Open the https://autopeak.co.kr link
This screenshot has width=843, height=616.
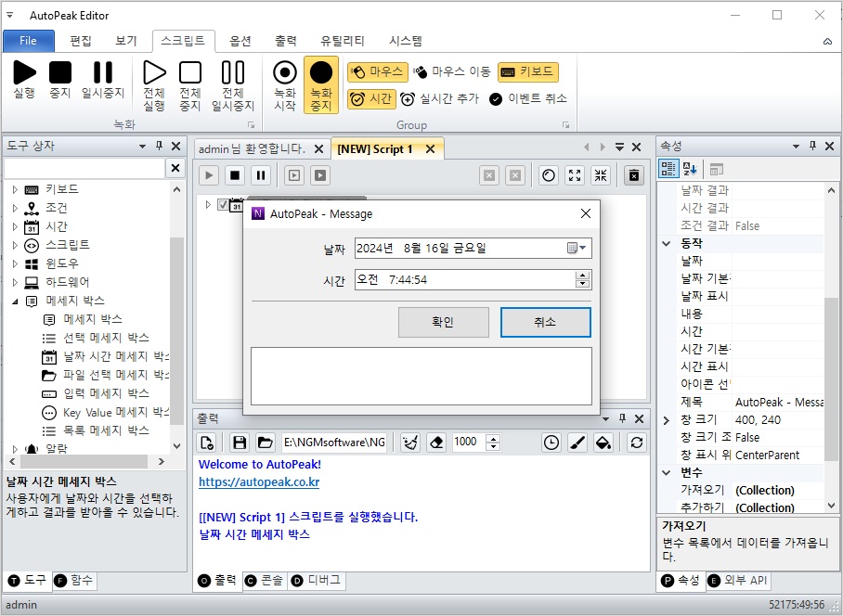[259, 482]
